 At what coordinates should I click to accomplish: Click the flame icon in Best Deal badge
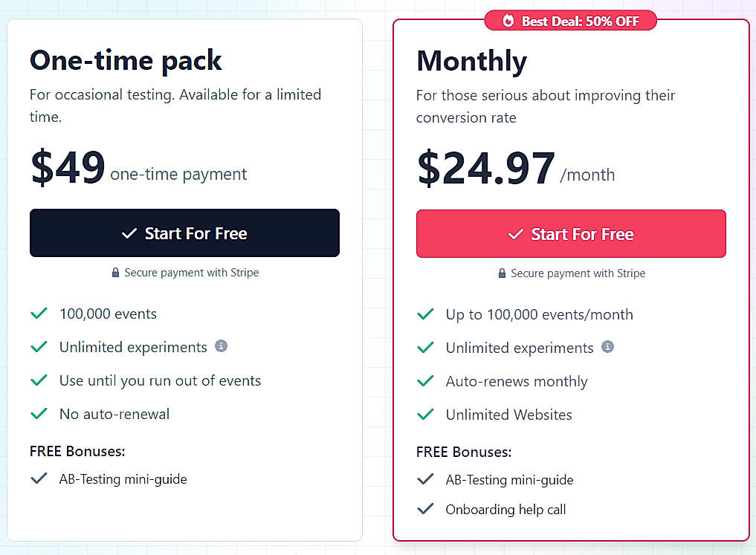tap(508, 21)
